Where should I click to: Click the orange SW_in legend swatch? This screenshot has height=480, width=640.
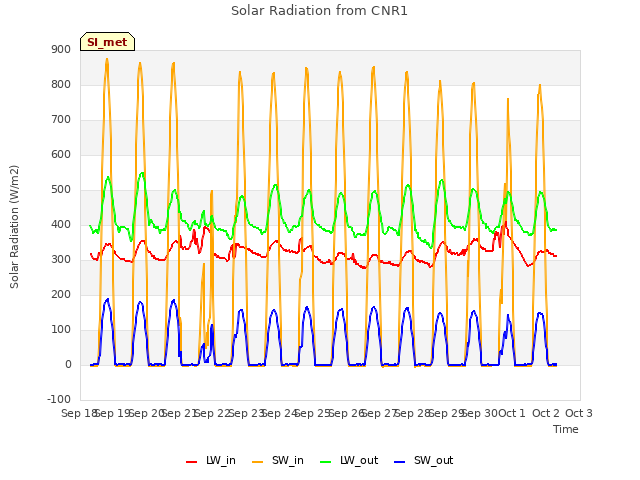click(x=258, y=462)
